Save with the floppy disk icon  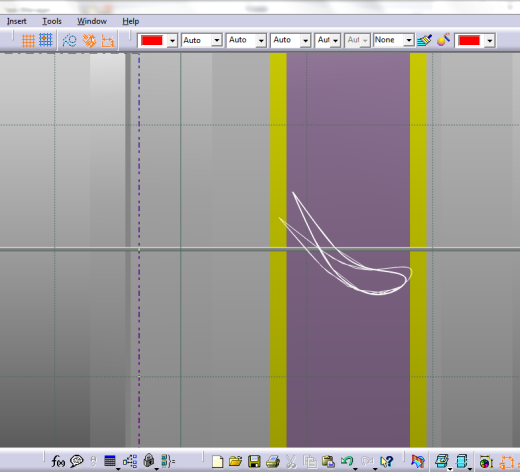point(254,462)
